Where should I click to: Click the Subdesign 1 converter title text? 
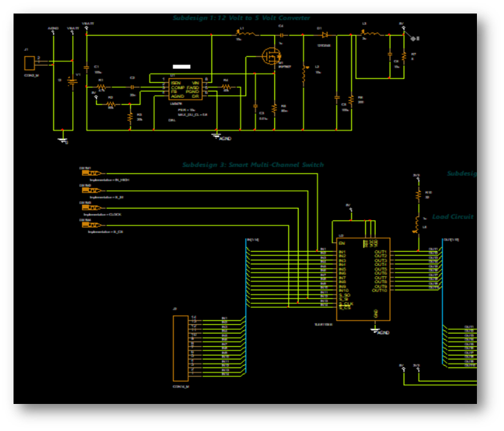click(x=241, y=18)
